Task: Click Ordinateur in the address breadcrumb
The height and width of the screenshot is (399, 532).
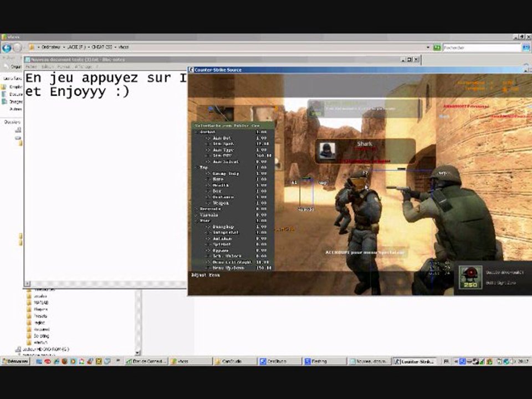Action: (x=51, y=47)
